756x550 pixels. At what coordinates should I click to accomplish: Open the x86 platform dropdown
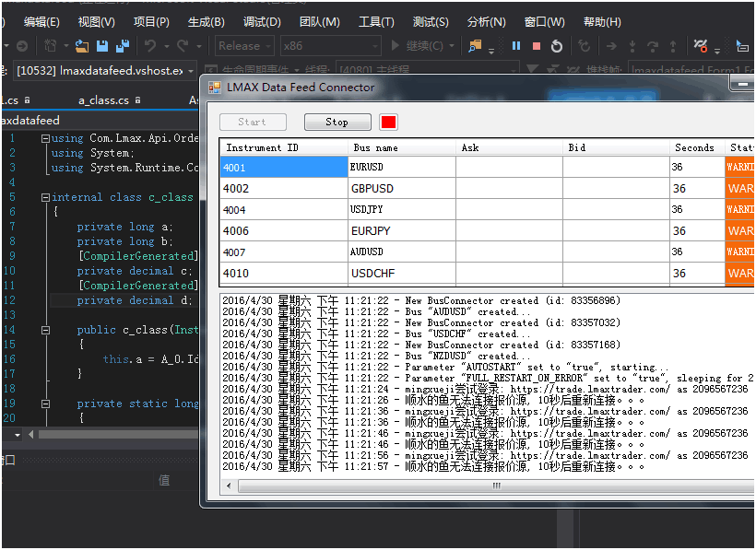[330, 46]
